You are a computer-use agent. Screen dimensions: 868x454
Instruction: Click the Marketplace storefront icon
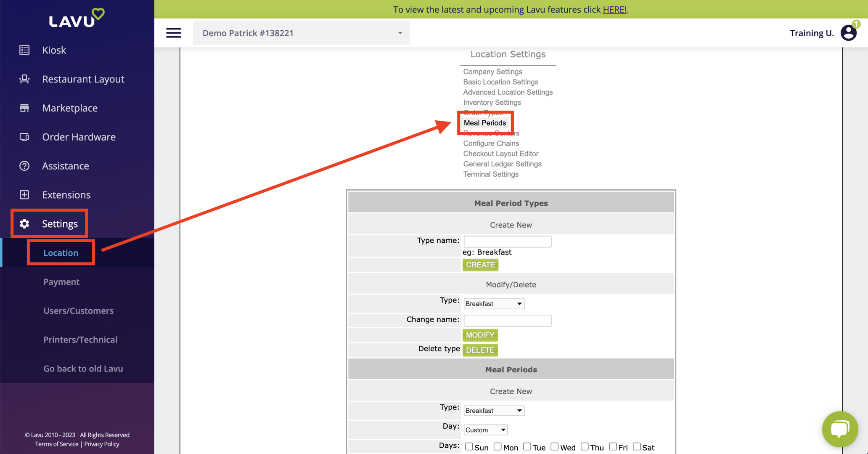point(24,108)
